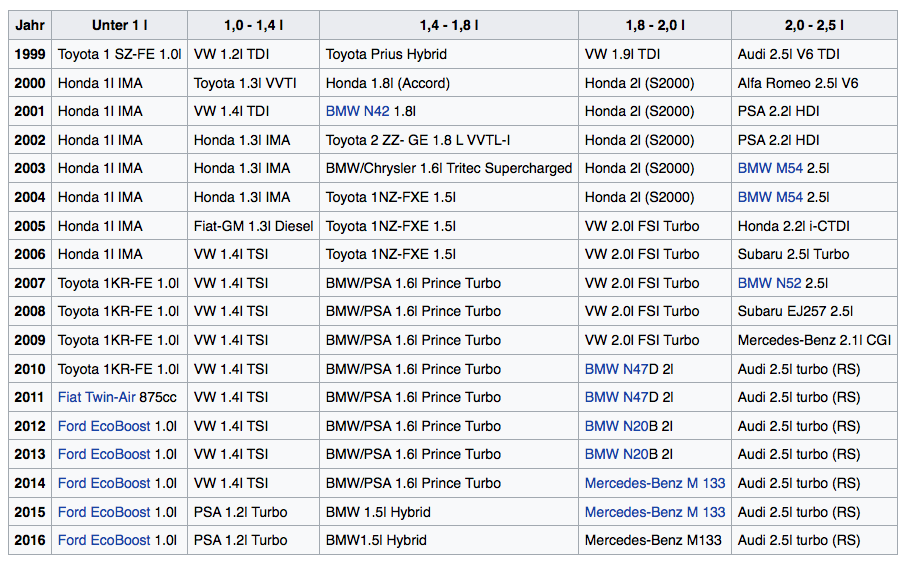Open the Ford EcoBoost link in the 2013 row
904x566 pixels.
(x=104, y=454)
